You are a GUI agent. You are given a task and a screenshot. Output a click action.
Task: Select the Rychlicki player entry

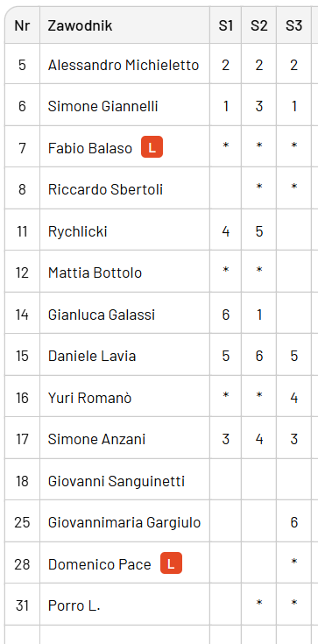[x=78, y=231]
